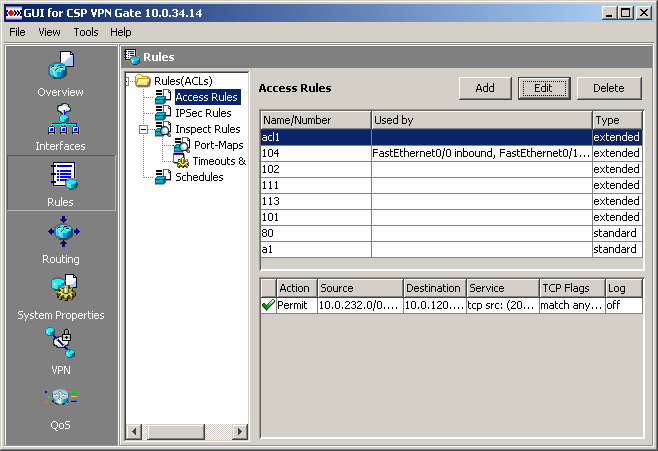Click the green Permit checkmark icon
The width and height of the screenshot is (658, 451).
(268, 305)
